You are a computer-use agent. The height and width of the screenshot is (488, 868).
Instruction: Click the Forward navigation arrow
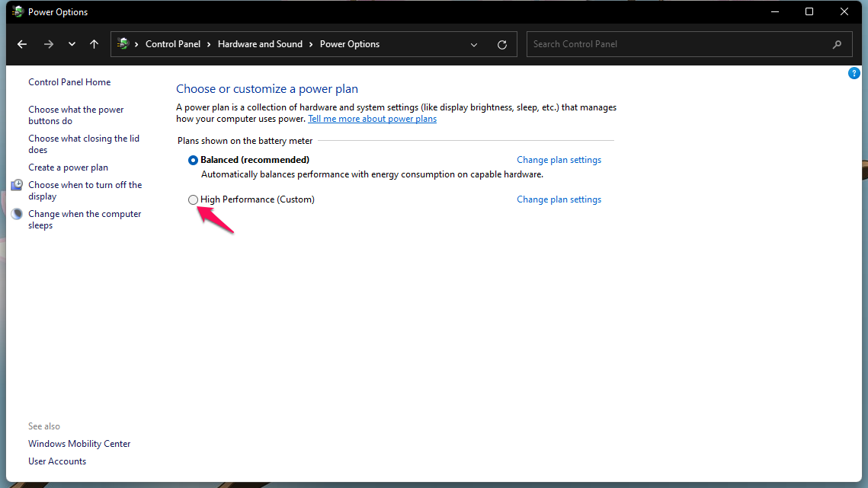click(48, 43)
